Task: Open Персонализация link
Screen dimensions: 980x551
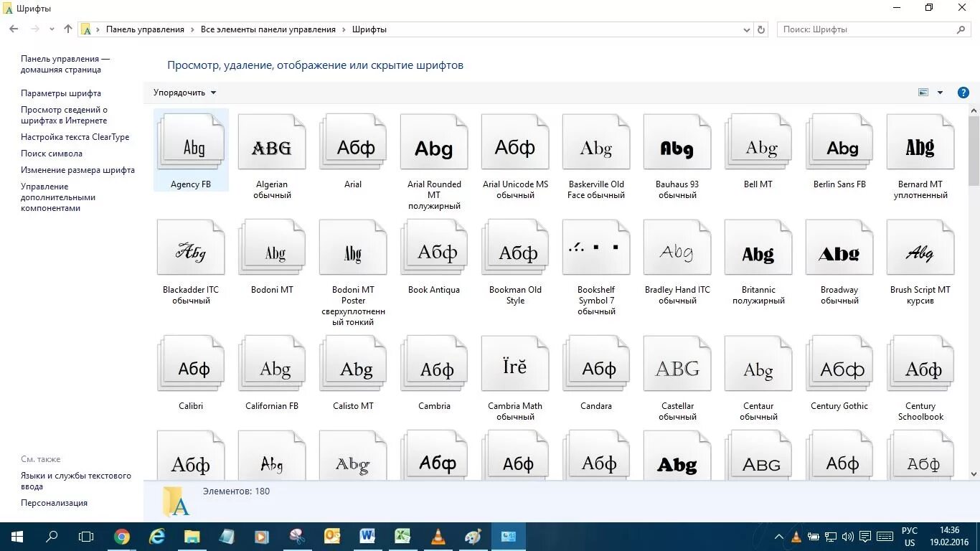Action: 54,503
